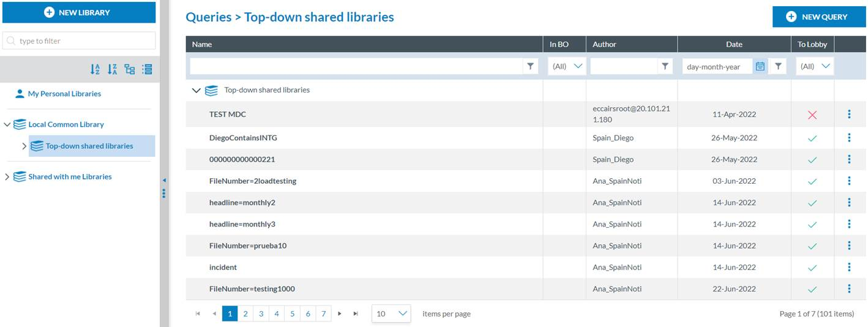Select My Personal Libraries in sidebar
The height and width of the screenshot is (327, 868).
[64, 94]
